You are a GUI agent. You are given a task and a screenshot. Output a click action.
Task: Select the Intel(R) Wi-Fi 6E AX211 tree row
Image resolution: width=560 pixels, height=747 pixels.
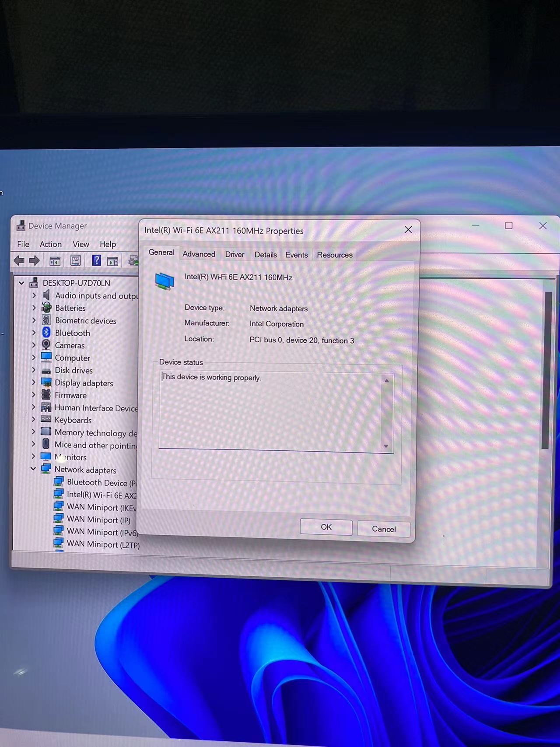(95, 495)
